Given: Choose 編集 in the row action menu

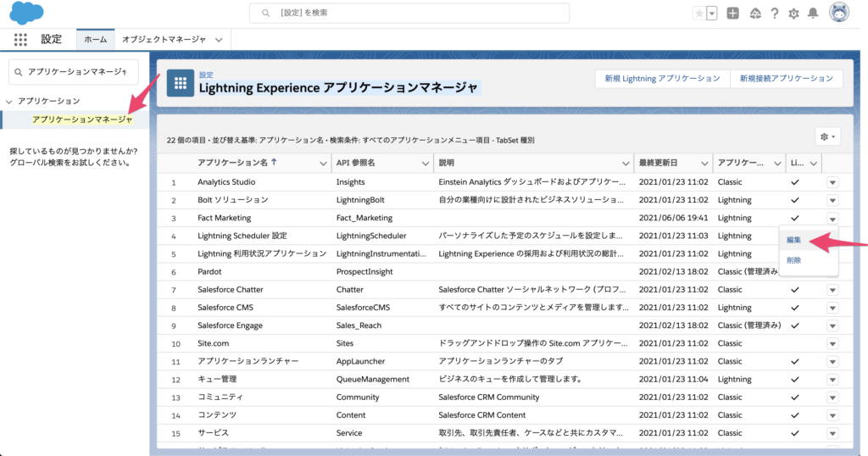Looking at the screenshot, I should 793,240.
